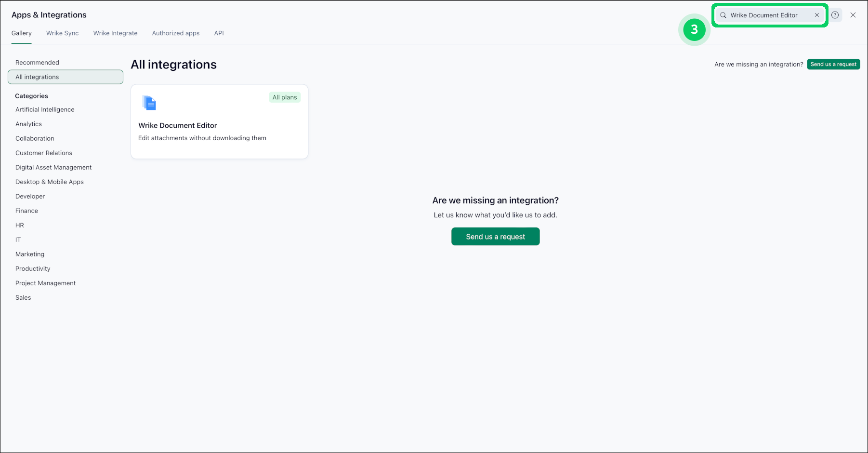
Task: Close the Apps & Integrations window
Action: click(853, 15)
